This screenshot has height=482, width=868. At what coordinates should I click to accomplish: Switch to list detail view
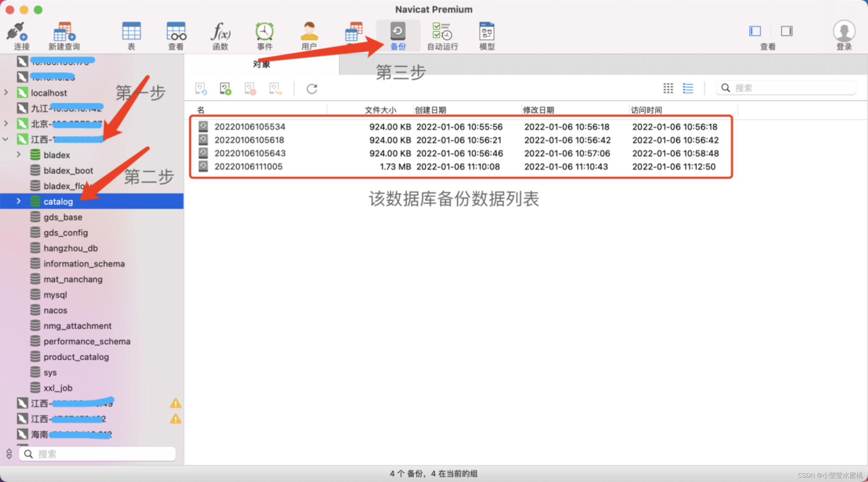(688, 88)
